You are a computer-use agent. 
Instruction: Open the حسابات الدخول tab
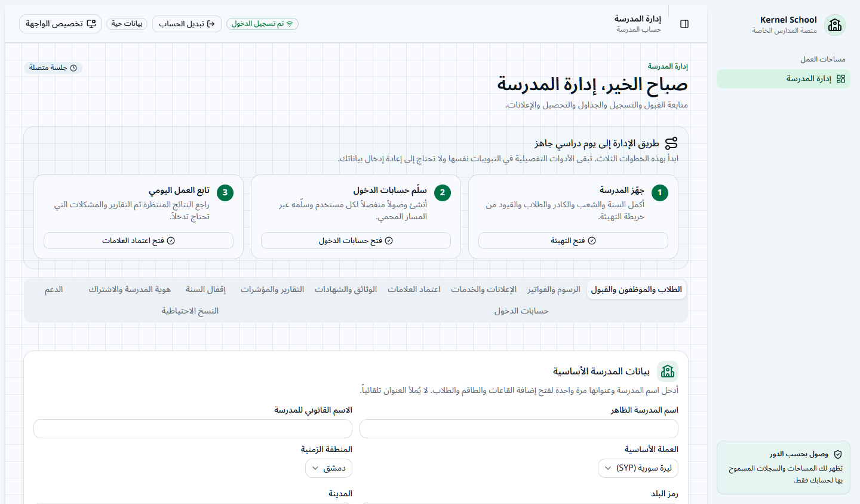tap(521, 311)
